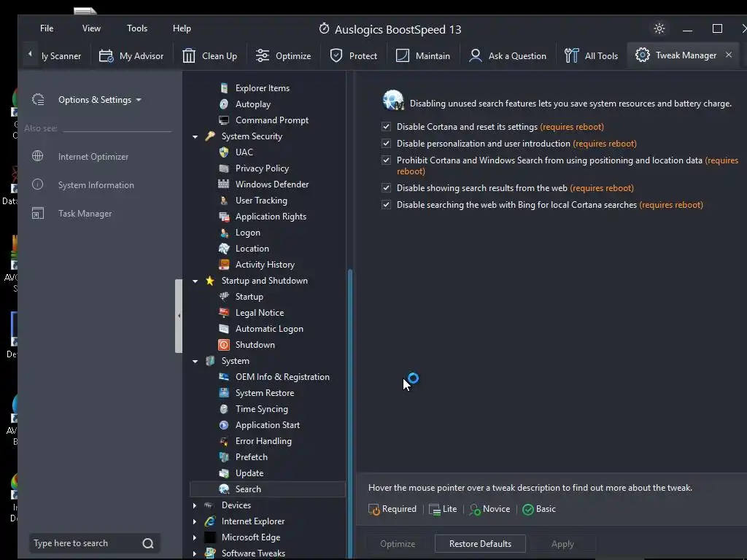Toggle Prohibit Cortana from using location data
Screen dimensions: 747x560
tap(387, 160)
